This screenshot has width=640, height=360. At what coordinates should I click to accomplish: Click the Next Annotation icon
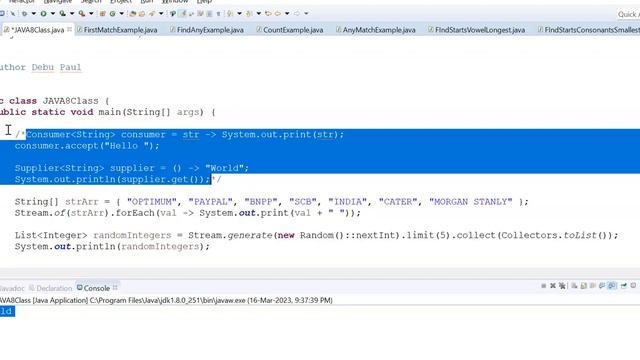(x=230, y=14)
